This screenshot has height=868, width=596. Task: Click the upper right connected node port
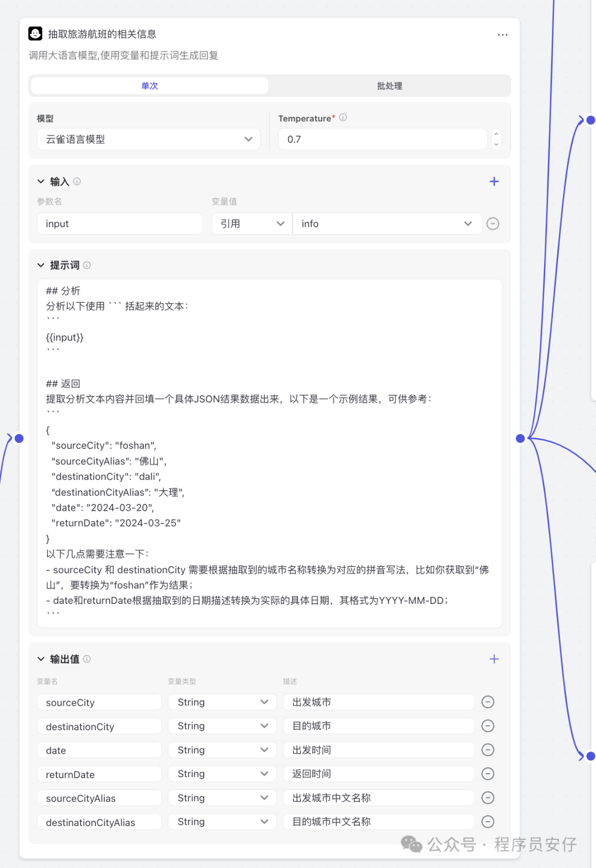pos(590,120)
